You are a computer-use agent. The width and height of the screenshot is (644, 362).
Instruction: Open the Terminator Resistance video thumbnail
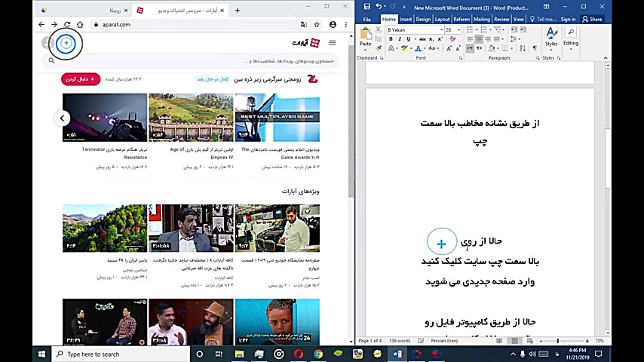click(x=105, y=118)
